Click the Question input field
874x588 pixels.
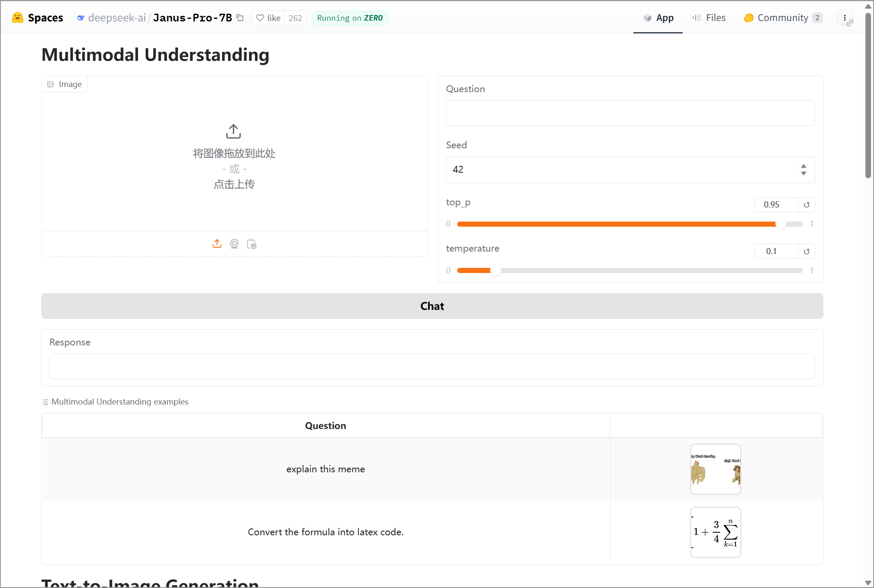pos(630,113)
